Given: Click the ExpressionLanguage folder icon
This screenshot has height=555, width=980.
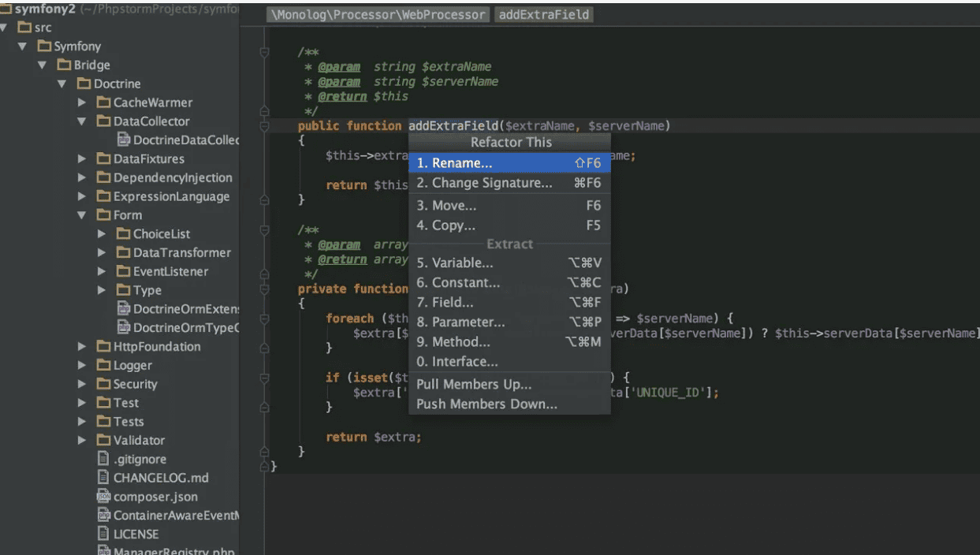Looking at the screenshot, I should click(x=103, y=196).
